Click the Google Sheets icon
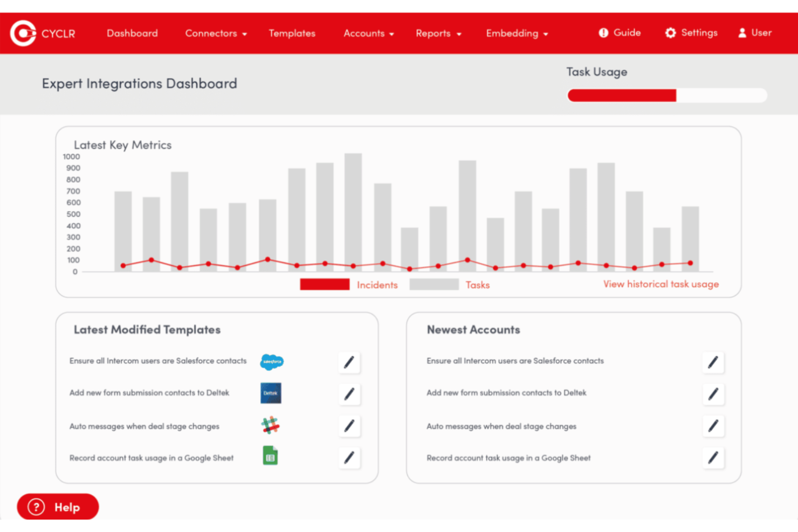The height and width of the screenshot is (532, 798). (x=270, y=455)
